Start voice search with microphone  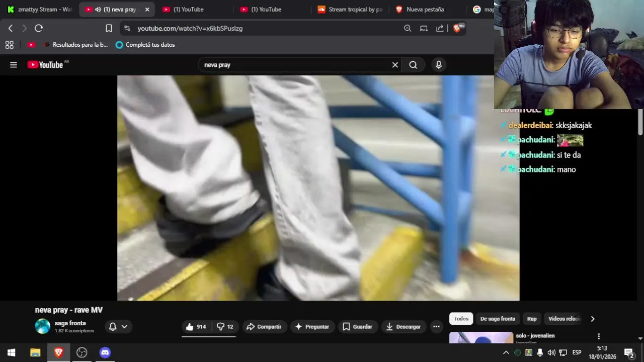pyautogui.click(x=439, y=64)
